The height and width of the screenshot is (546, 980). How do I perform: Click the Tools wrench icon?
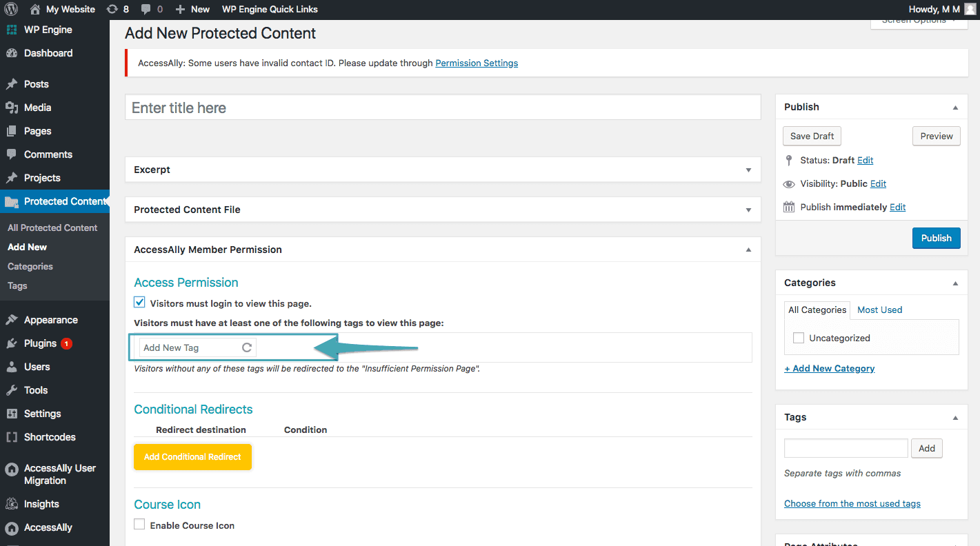12,390
